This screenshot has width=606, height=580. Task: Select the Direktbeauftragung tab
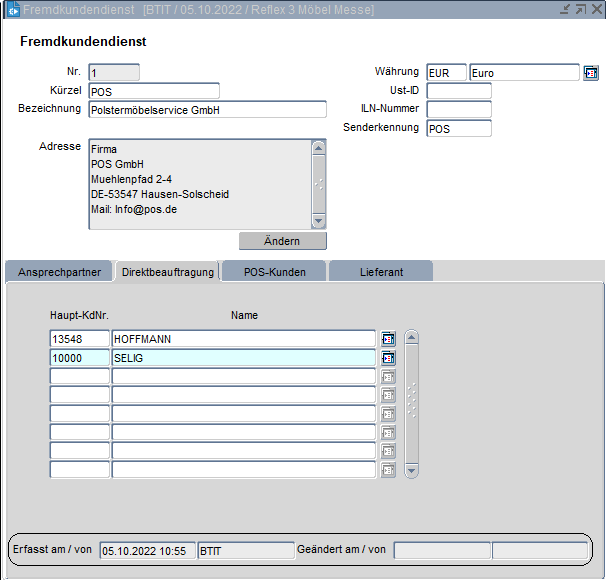[x=167, y=272]
